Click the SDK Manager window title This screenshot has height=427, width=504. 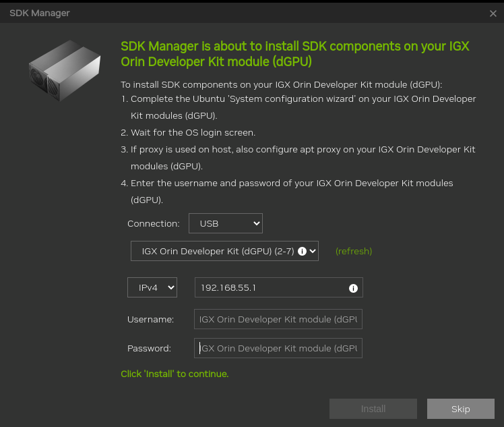point(40,13)
